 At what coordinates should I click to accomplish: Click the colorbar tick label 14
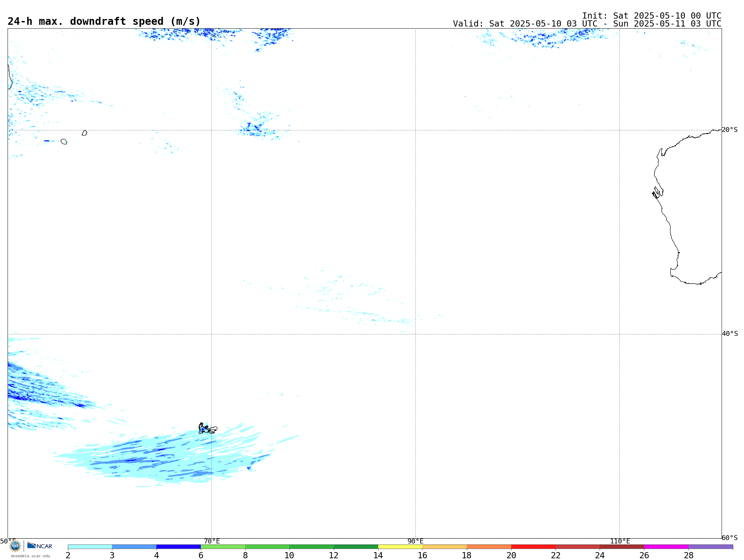tap(378, 556)
